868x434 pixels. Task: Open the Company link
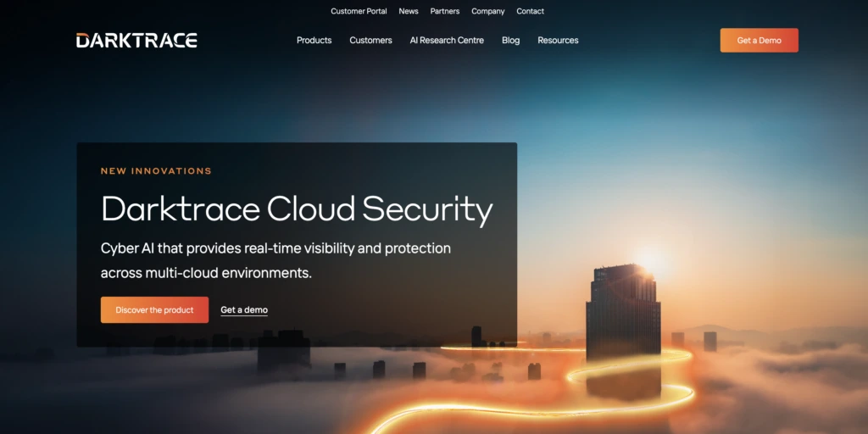pyautogui.click(x=487, y=11)
